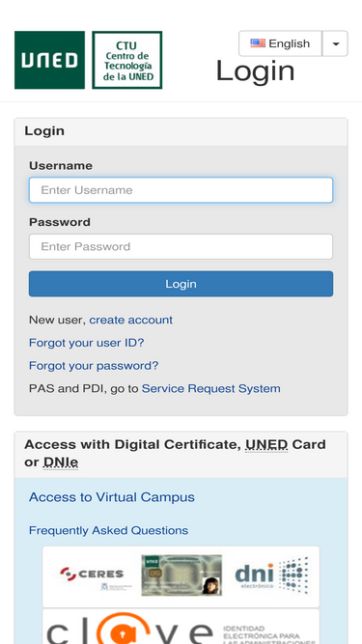Open the Frequently Asked Questions link

[x=108, y=530]
